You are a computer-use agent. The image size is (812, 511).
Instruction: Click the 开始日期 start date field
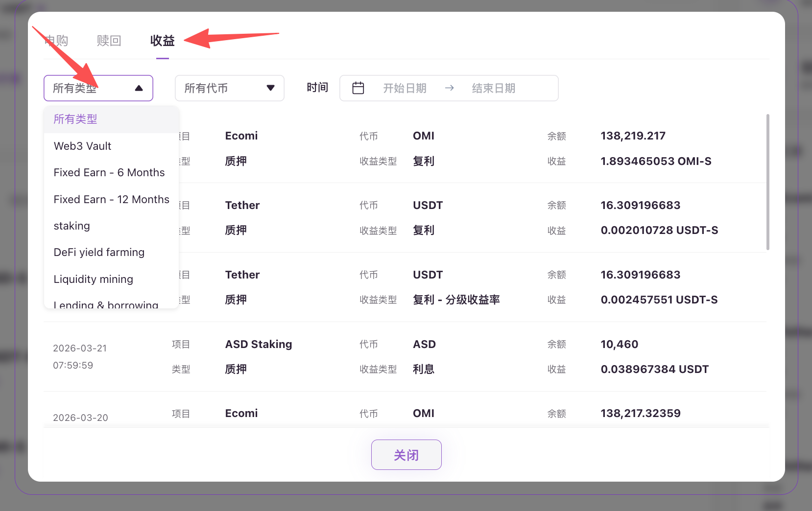click(x=405, y=88)
